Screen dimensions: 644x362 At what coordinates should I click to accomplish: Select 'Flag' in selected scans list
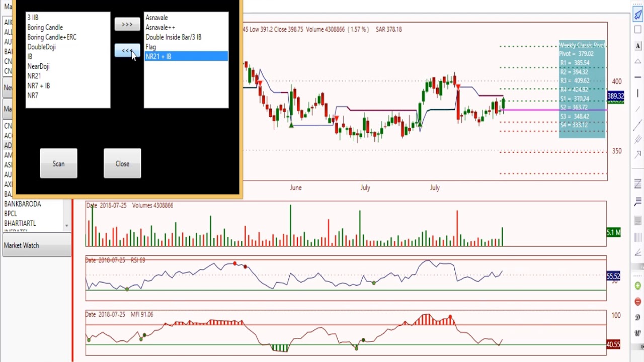point(186,47)
